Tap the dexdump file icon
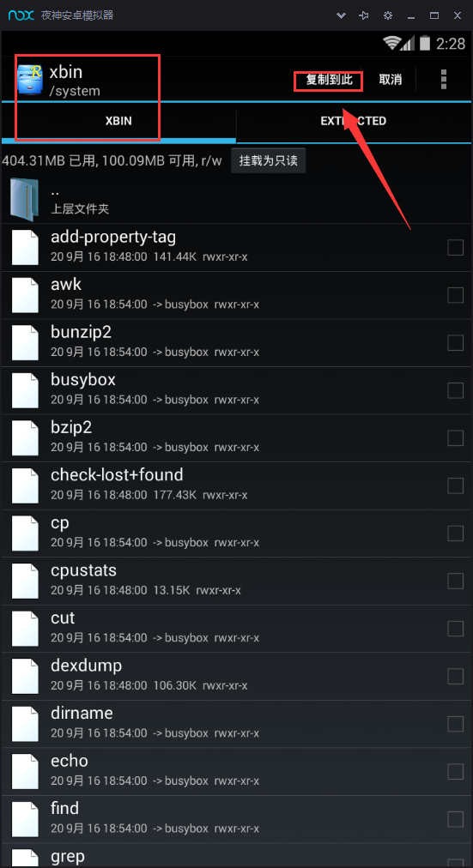Screen dimensions: 473x868 coord(25,676)
